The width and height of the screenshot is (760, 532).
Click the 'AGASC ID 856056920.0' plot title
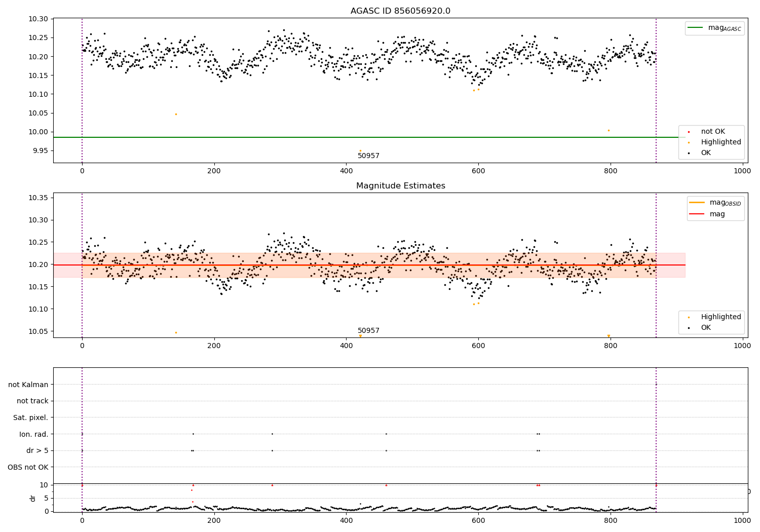point(400,11)
